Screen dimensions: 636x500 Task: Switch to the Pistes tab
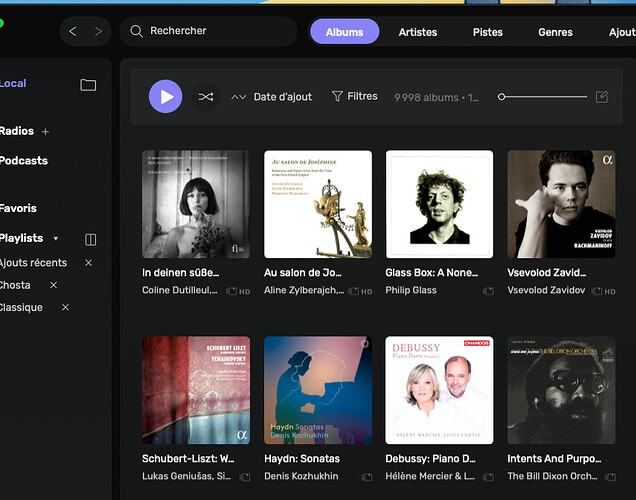[488, 32]
